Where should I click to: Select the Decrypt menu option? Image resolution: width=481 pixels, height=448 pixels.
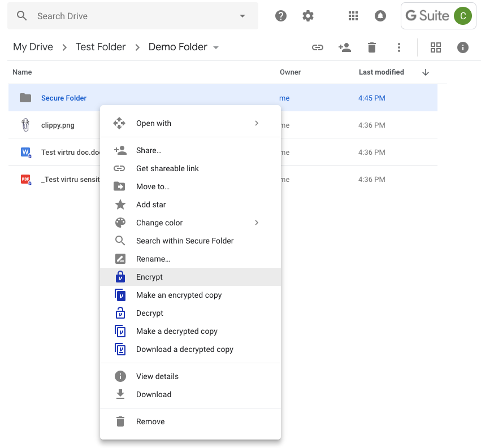(190, 313)
